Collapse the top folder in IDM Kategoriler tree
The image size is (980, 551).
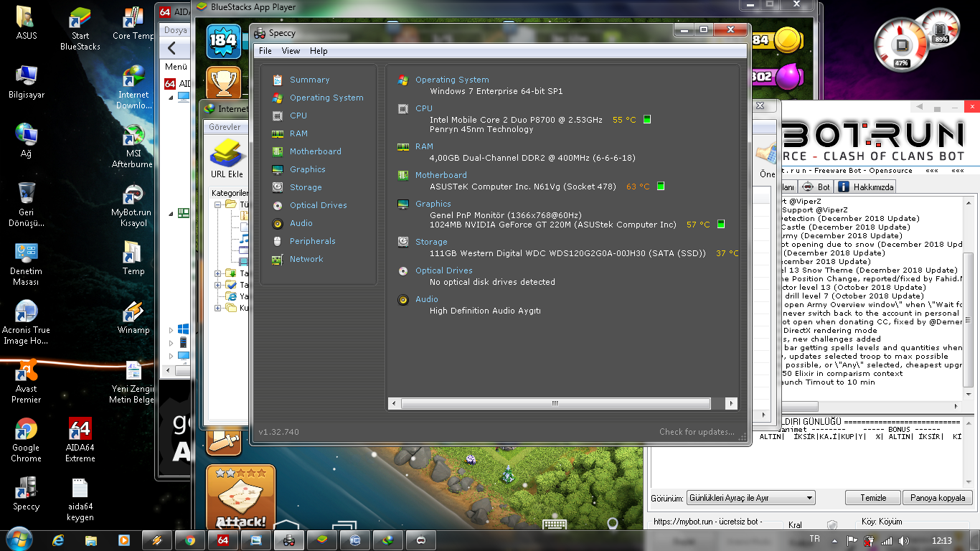click(217, 204)
